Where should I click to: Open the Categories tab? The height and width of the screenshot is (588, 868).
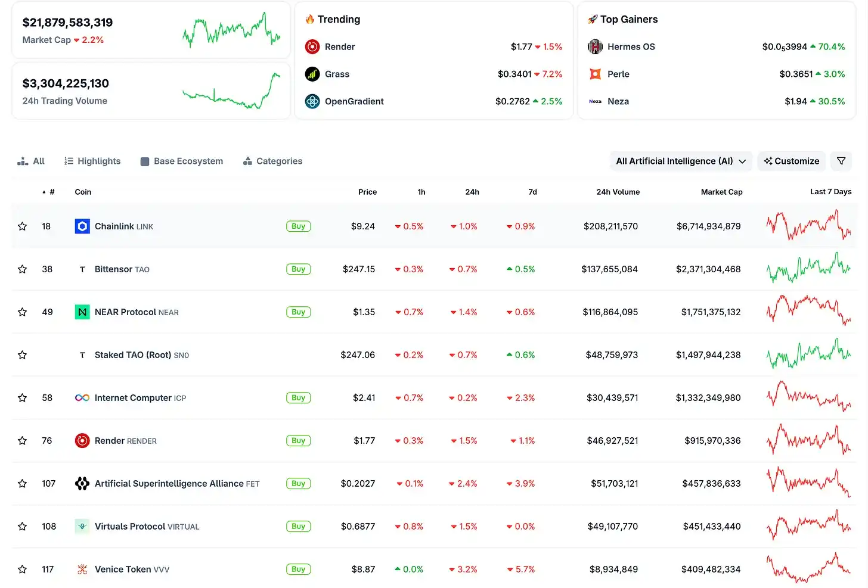click(x=272, y=161)
